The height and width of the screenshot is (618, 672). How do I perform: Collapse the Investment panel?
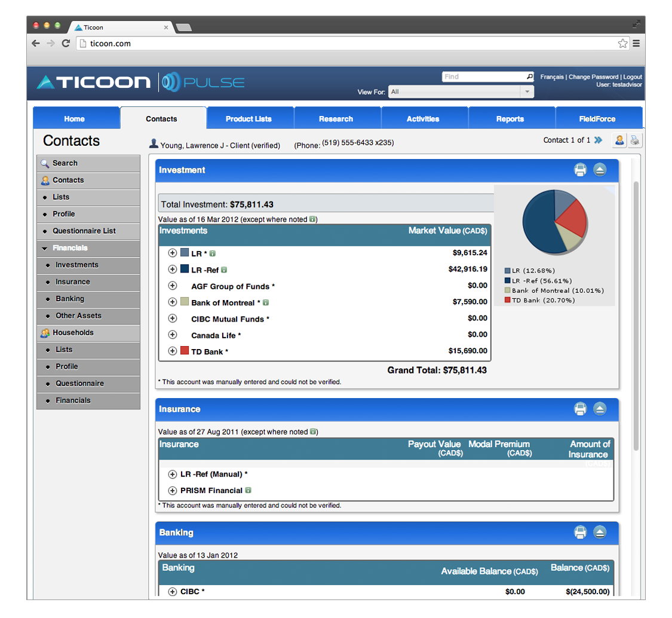tap(600, 170)
